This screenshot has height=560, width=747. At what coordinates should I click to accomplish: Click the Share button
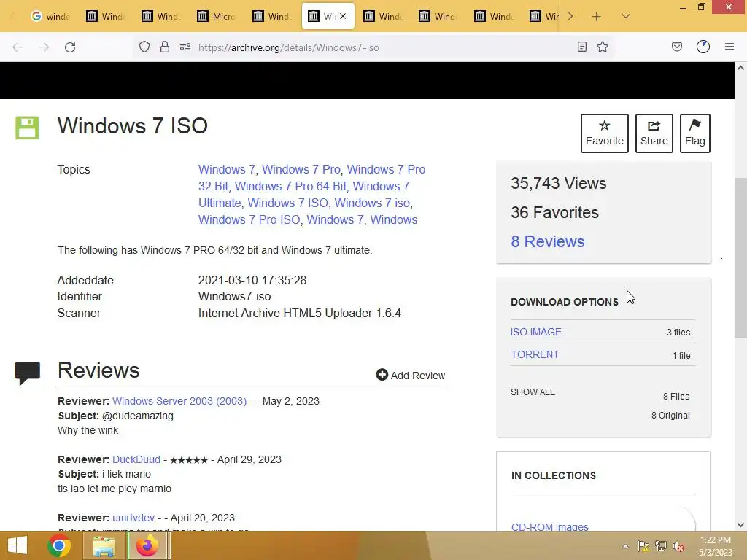point(654,133)
